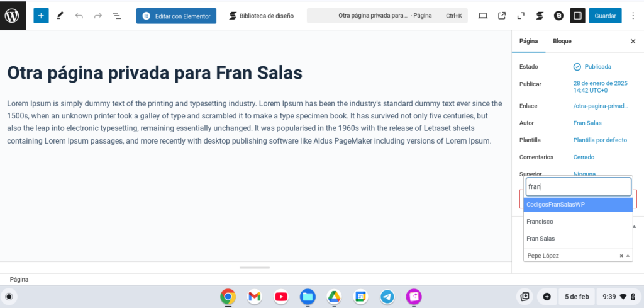Image resolution: width=644 pixels, height=308 pixels.
Task: Undo the last change
Action: [x=79, y=16]
